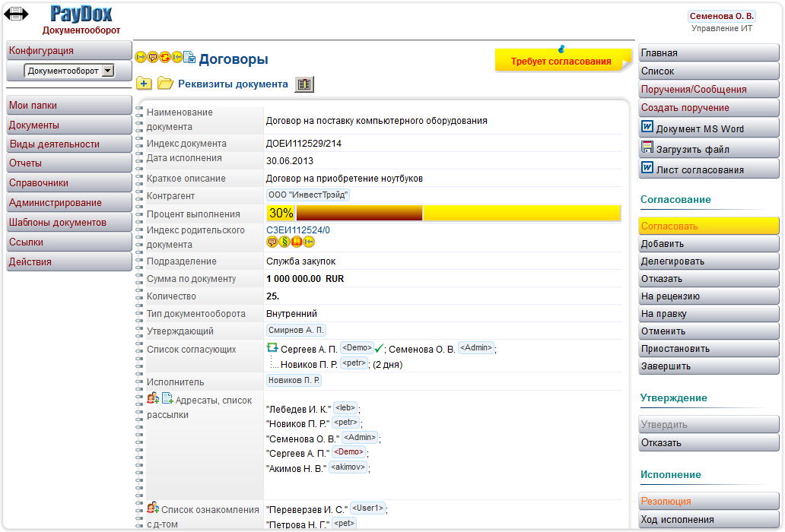Screen dimensions: 785x532
Task: Click the Требует согласования sticky note
Action: 561,62
